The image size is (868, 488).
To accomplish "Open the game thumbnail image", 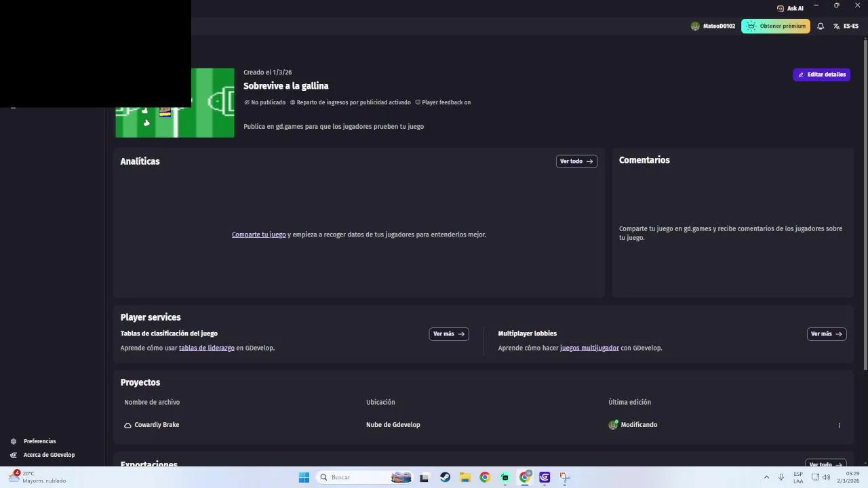I will click(x=175, y=102).
